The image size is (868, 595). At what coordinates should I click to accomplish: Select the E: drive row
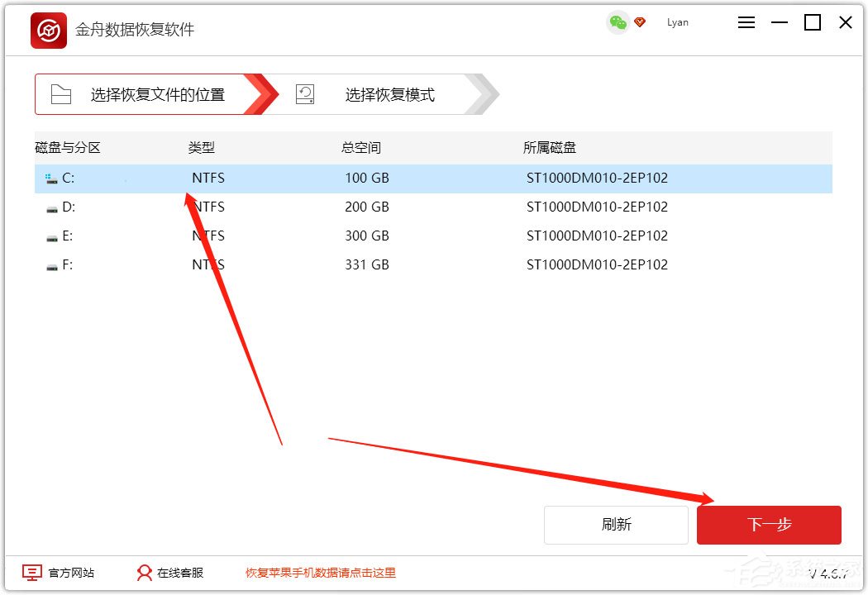[x=331, y=236]
